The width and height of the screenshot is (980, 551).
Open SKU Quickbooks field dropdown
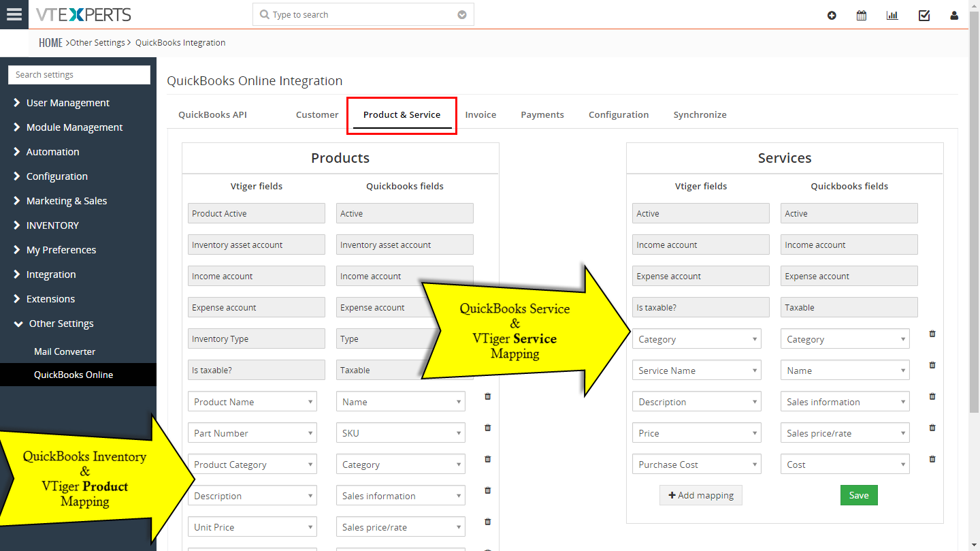click(401, 433)
